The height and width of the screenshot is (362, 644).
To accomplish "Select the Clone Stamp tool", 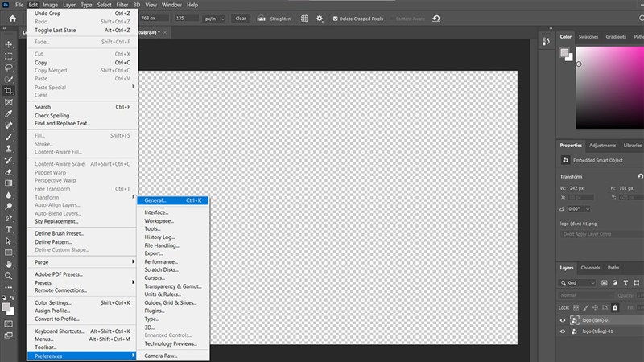I will coord(9,149).
